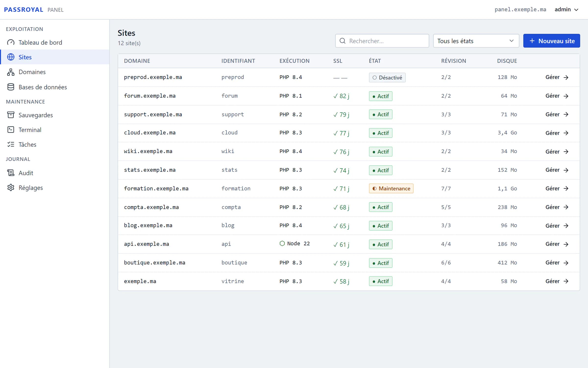This screenshot has width=588, height=368.
Task: Click Node 22 execution value
Action: pos(295,243)
